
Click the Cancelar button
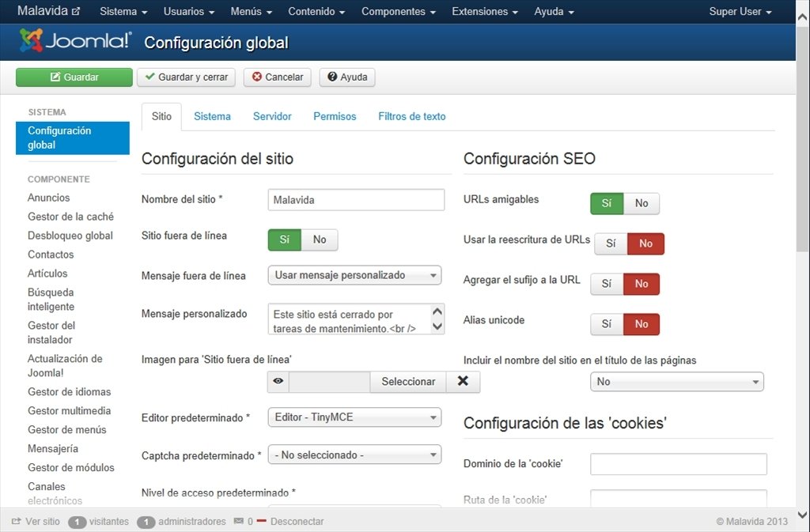278,77
